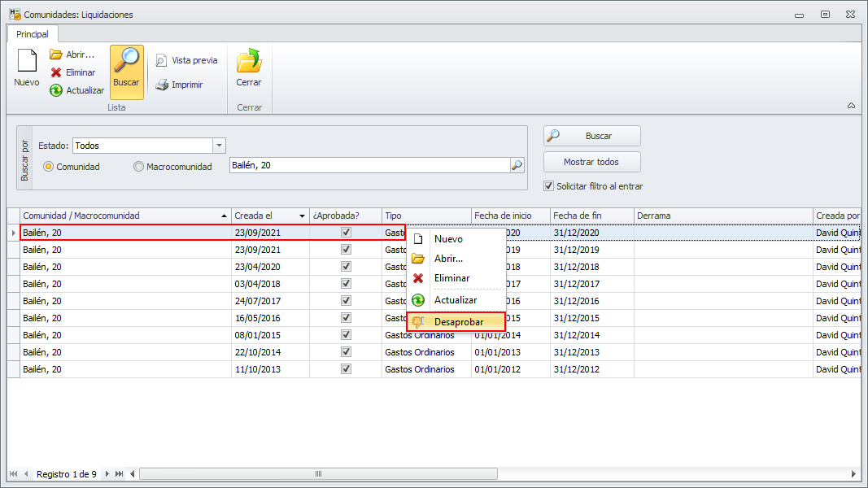Viewport: 868px width, 488px height.
Task: Select the end date cell 31/12/2017
Action: point(591,284)
